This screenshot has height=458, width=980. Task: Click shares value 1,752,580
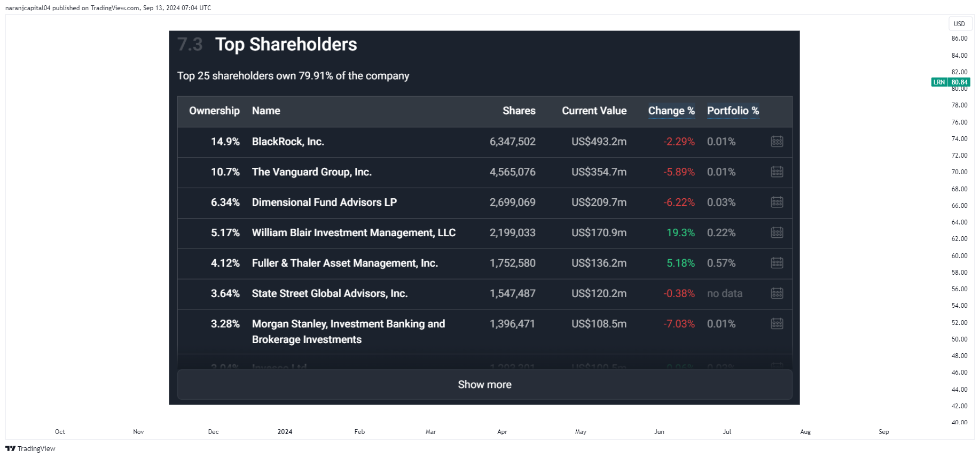coord(513,263)
